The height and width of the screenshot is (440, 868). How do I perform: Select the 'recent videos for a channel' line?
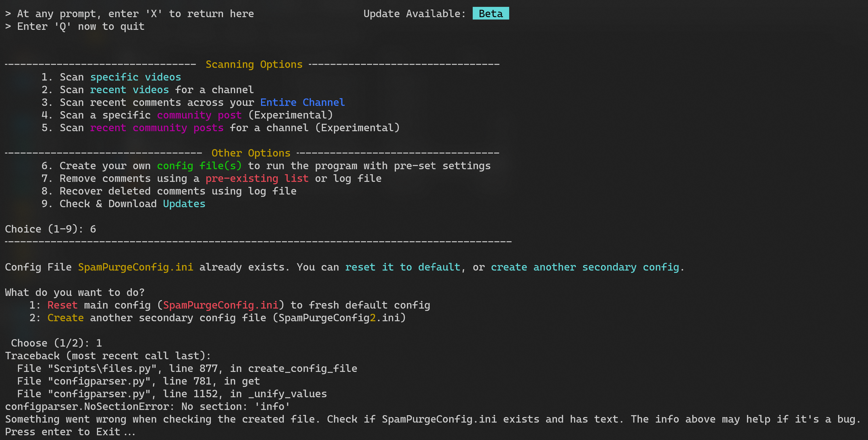(x=148, y=90)
